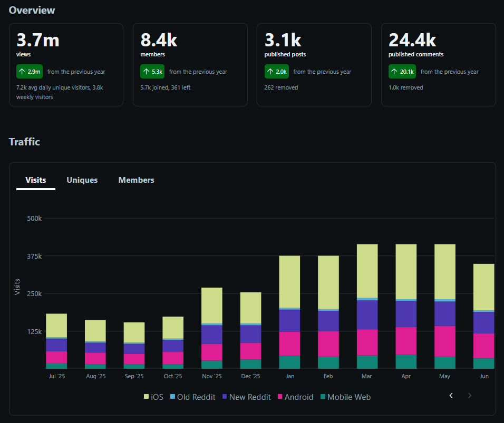This screenshot has height=423, width=504.
Task: Click the "262 removed" text
Action: point(281,87)
